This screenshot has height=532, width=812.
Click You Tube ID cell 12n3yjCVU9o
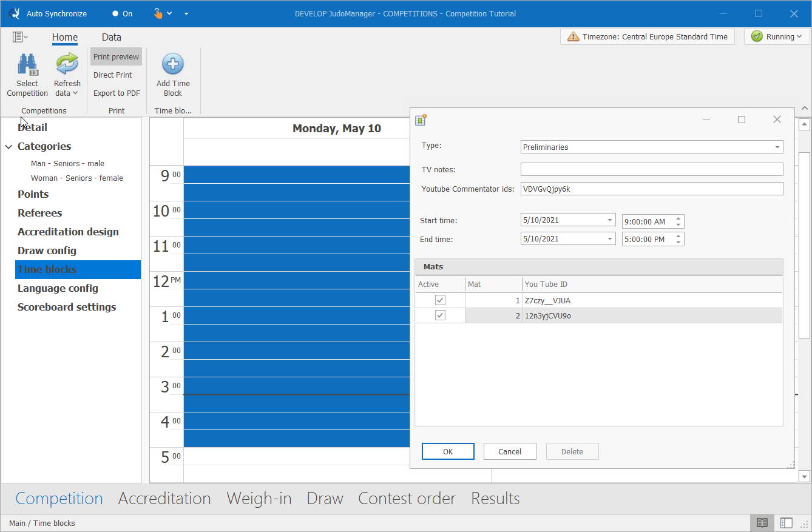coord(652,315)
